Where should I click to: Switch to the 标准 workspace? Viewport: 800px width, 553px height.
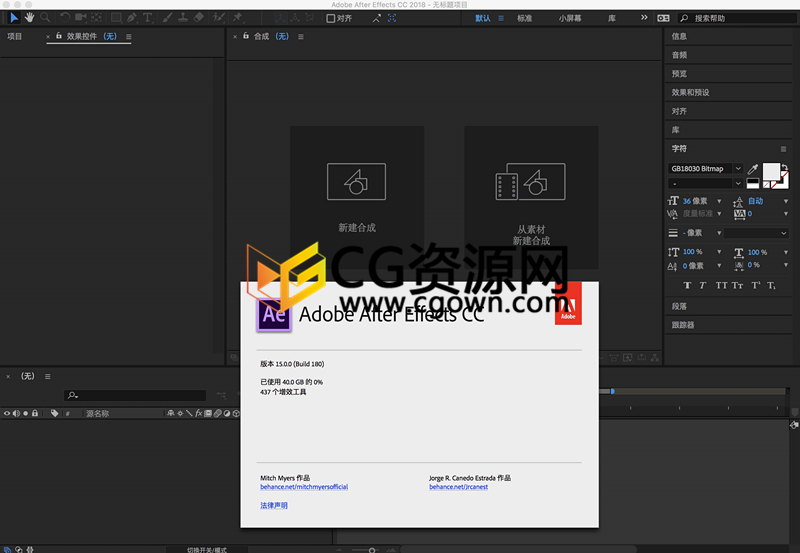tap(524, 18)
